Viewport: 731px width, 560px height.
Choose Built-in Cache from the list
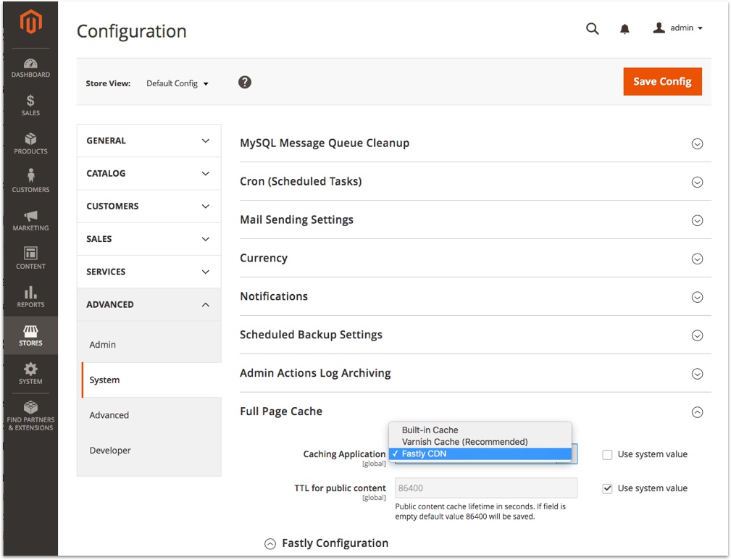430,430
